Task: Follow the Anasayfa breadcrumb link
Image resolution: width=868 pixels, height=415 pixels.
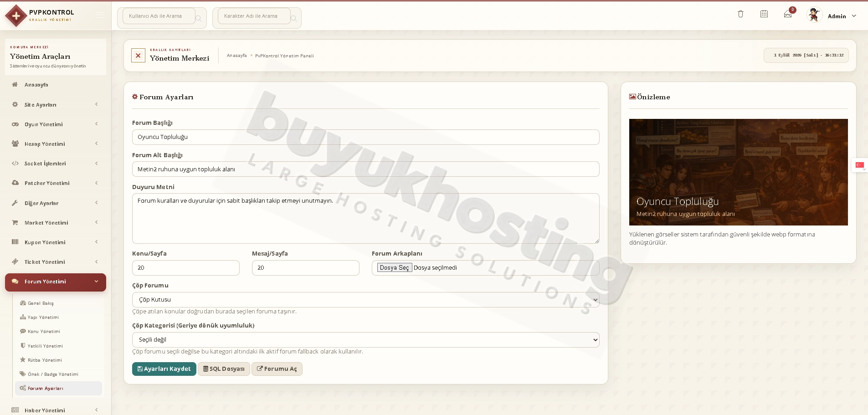Action: 237,56
